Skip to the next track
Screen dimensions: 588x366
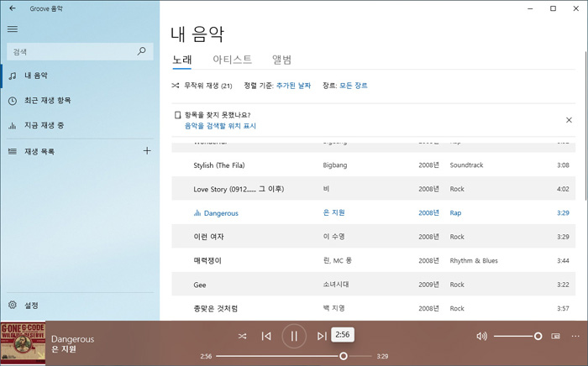point(322,336)
